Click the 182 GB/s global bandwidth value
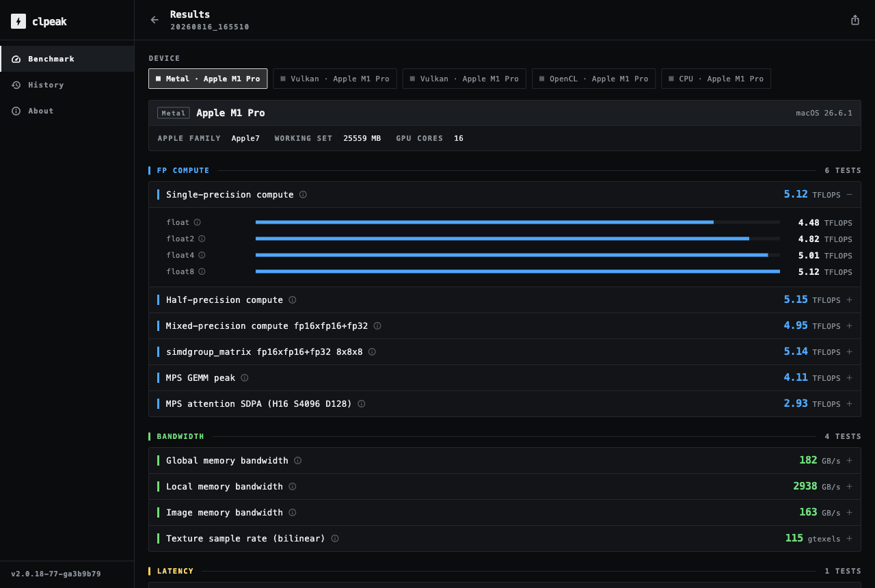Image resolution: width=875 pixels, height=588 pixels. coord(820,461)
